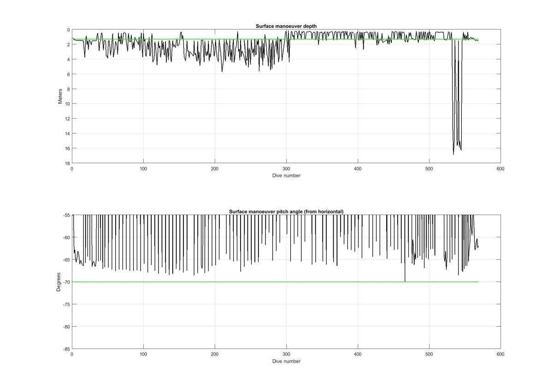
Task: Click the "-70" tick on the Degrees axis
Action: click(66, 282)
